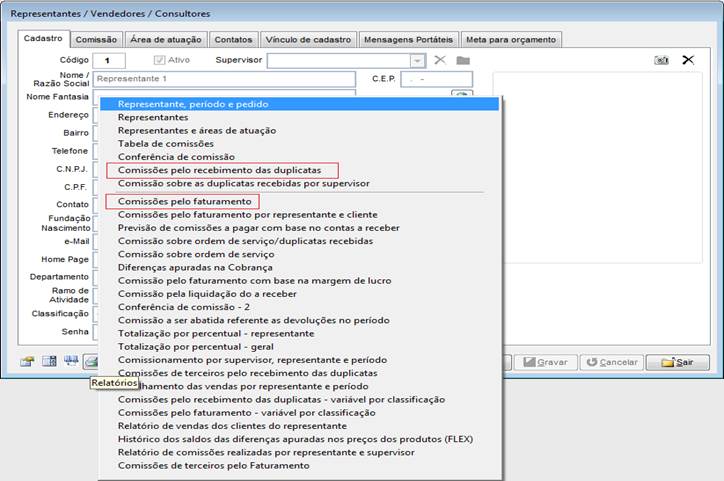Choose Comissões pelo recebimento das duplicatas
The image size is (724, 481).
[300, 170]
